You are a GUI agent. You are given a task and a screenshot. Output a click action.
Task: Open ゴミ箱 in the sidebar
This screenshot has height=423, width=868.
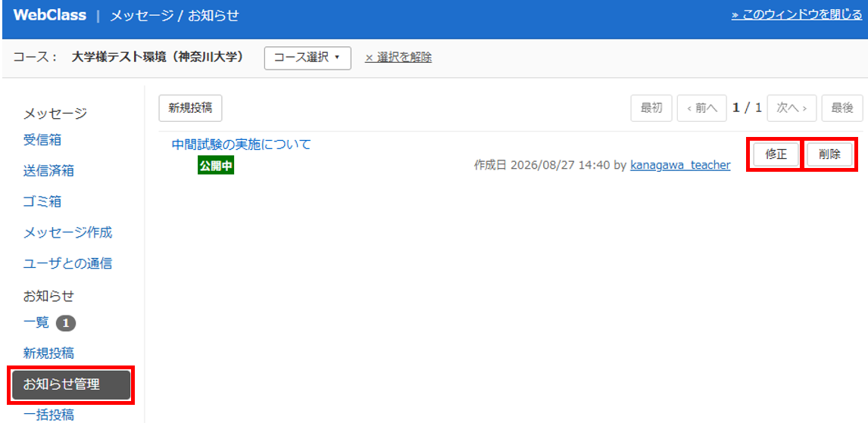coord(42,202)
